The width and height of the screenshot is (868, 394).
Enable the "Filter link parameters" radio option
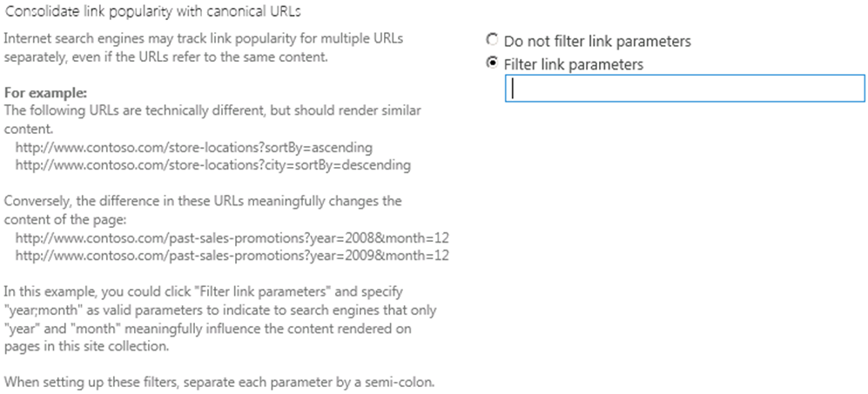[493, 63]
